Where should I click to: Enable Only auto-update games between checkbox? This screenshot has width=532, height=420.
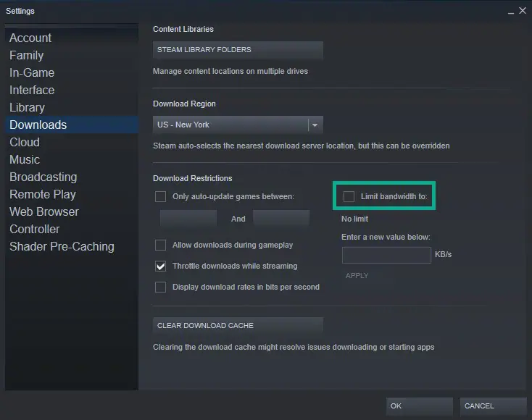pos(160,197)
